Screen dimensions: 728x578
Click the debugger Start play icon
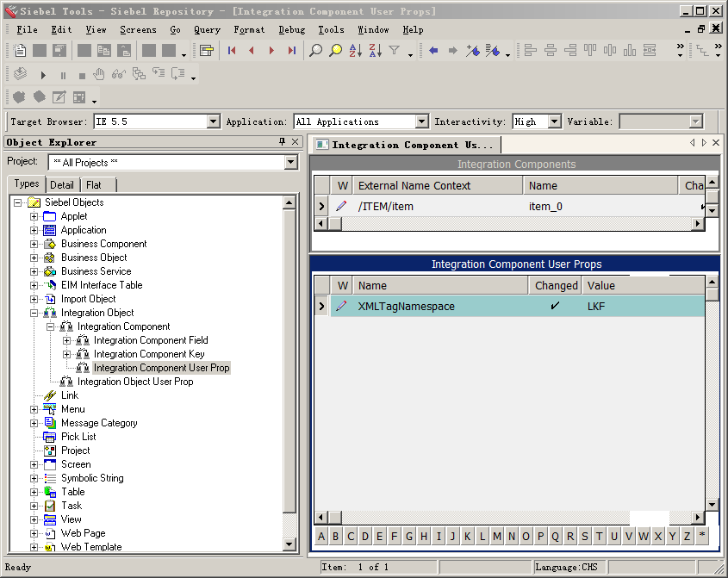click(43, 75)
